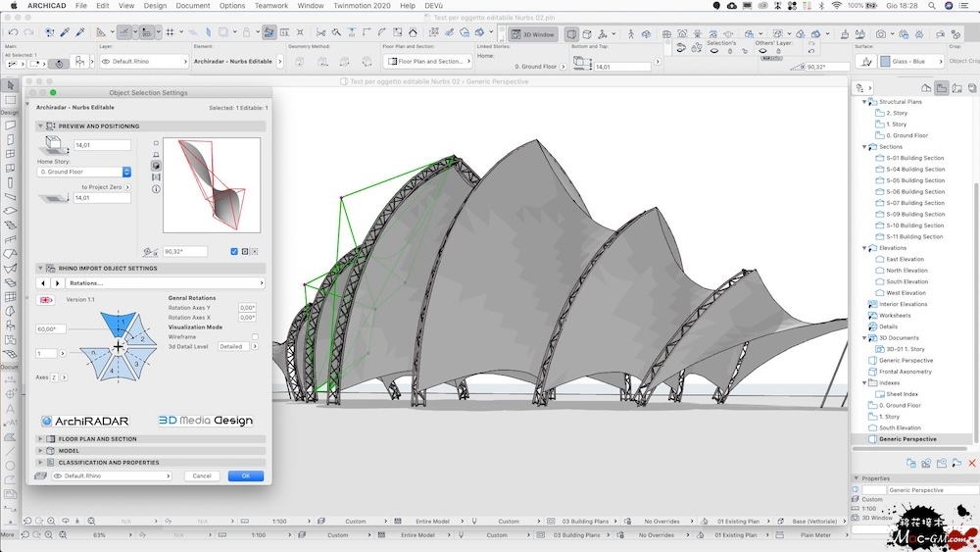Viewport: 980px width, 552px height.
Task: Click the UK flag language icon
Action: [44, 299]
